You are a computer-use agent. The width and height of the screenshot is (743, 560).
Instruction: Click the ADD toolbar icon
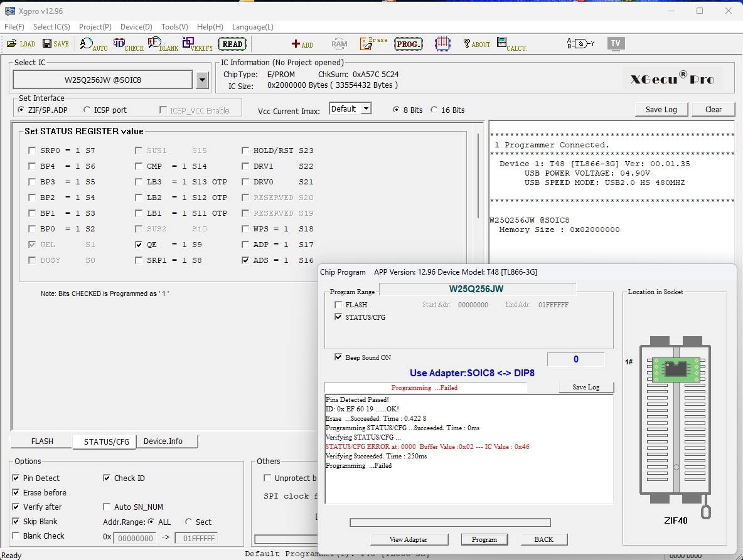click(x=302, y=44)
